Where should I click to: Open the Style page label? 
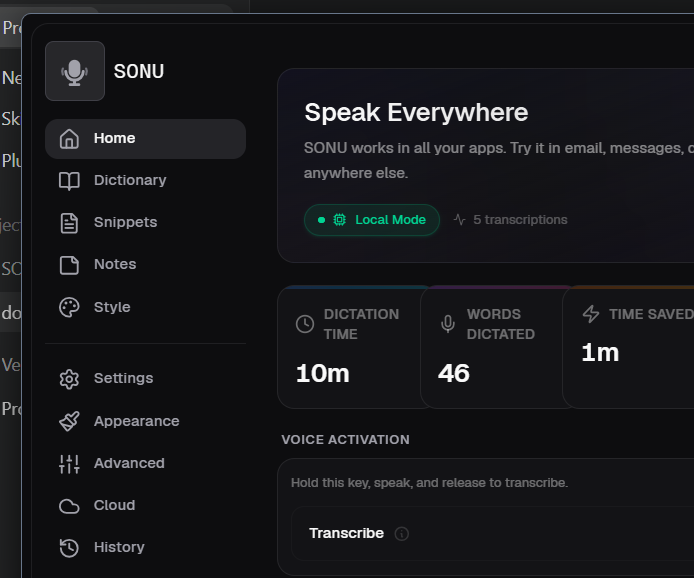coord(112,307)
